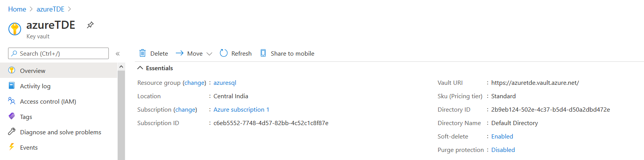Click the Access control (IAM) people icon
Viewport: 644px width, 160px height.
tap(12, 101)
